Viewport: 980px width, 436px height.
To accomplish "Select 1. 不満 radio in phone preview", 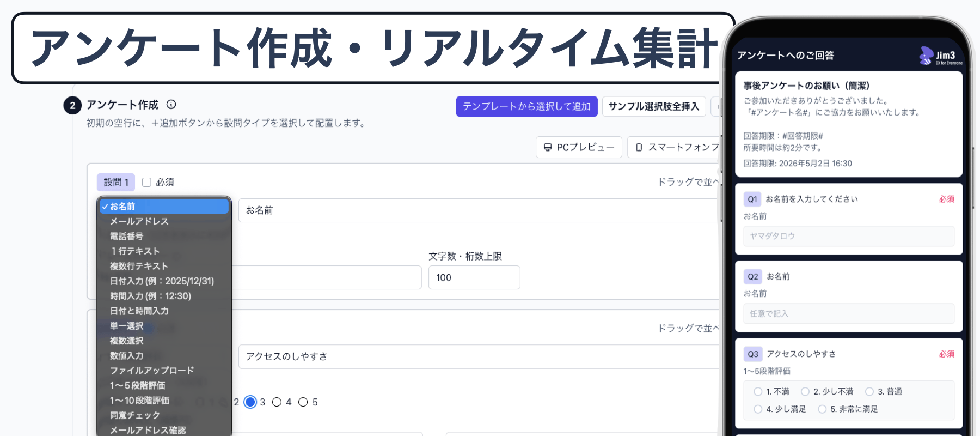I will 758,391.
